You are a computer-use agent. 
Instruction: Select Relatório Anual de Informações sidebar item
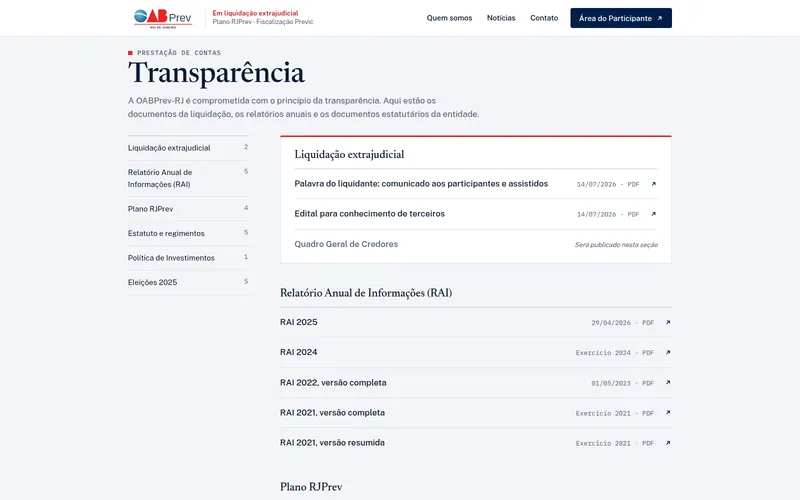click(188, 179)
